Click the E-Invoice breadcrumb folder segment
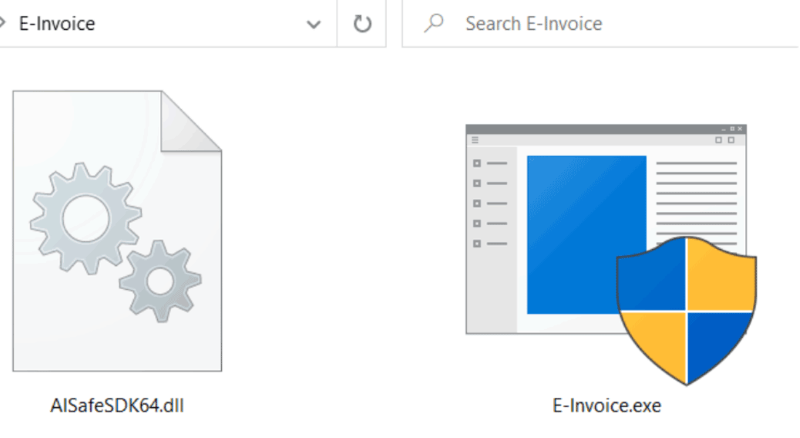The height and width of the screenshot is (438, 800). click(x=57, y=23)
